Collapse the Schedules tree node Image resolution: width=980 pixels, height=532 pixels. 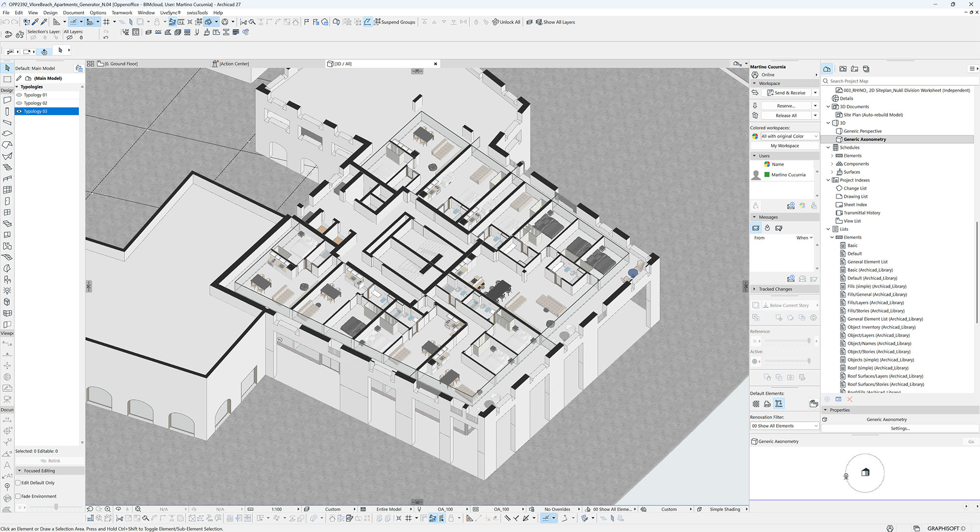click(x=829, y=147)
